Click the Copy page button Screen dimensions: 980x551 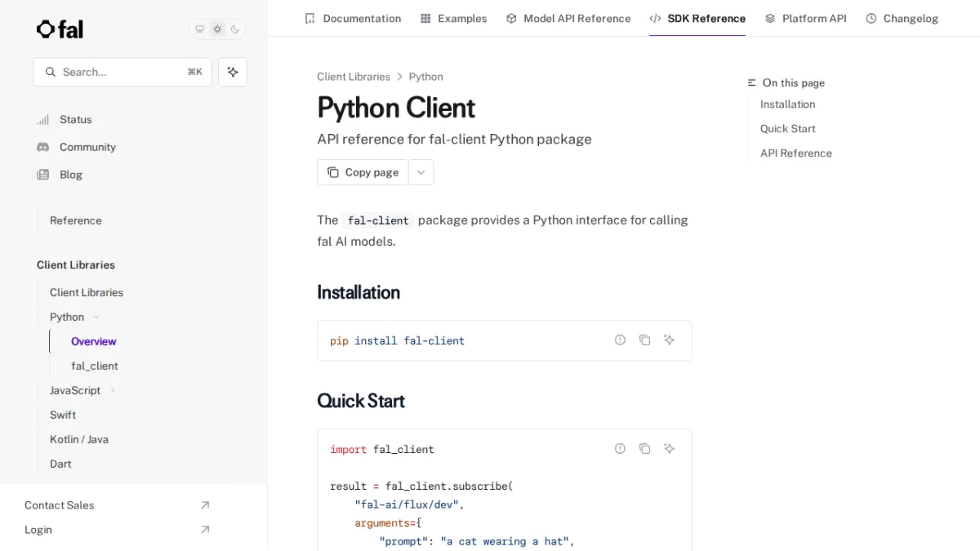coord(363,172)
